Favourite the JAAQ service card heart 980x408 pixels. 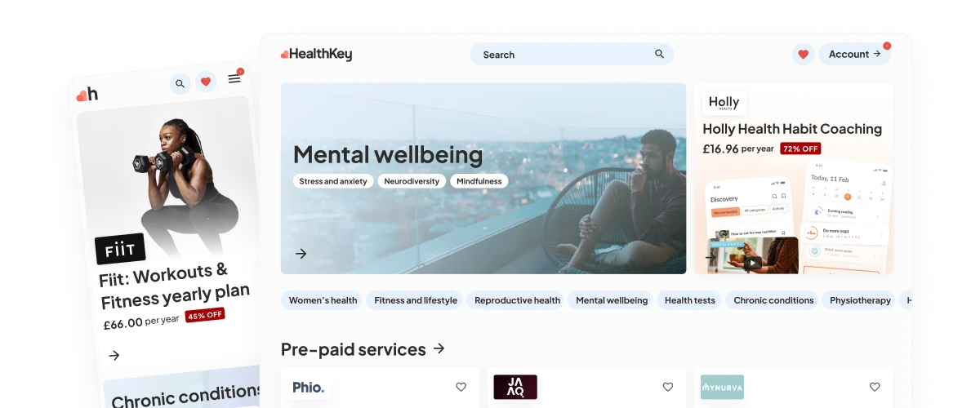[668, 387]
